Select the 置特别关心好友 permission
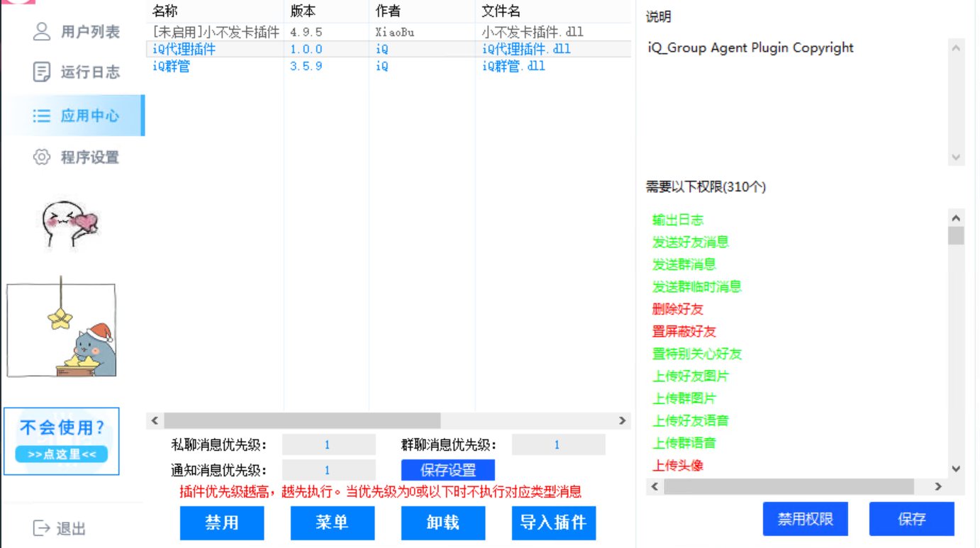The image size is (980, 548). pos(697,354)
